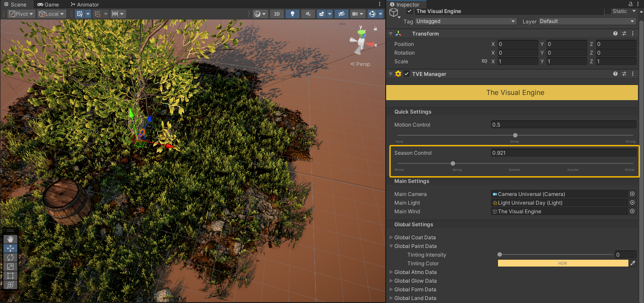Open Transform component more options menu
The height and width of the screenshot is (303, 644).
[633, 33]
